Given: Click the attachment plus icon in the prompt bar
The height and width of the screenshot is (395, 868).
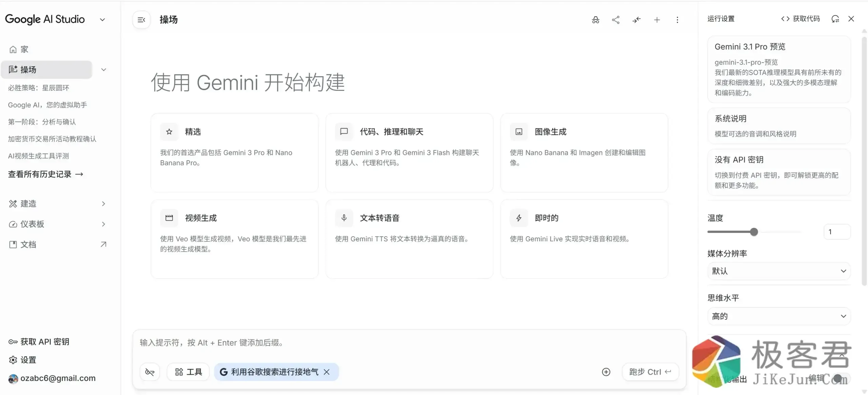Looking at the screenshot, I should tap(606, 372).
